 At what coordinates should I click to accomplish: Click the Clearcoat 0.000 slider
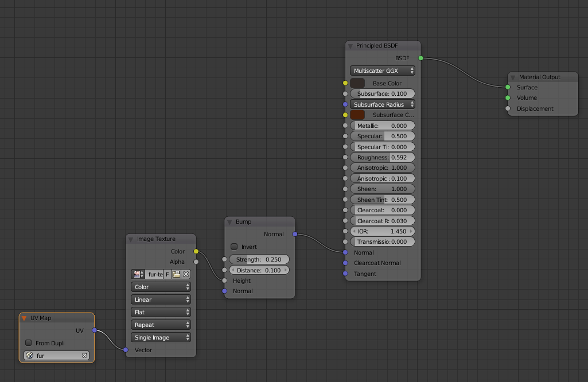(383, 211)
